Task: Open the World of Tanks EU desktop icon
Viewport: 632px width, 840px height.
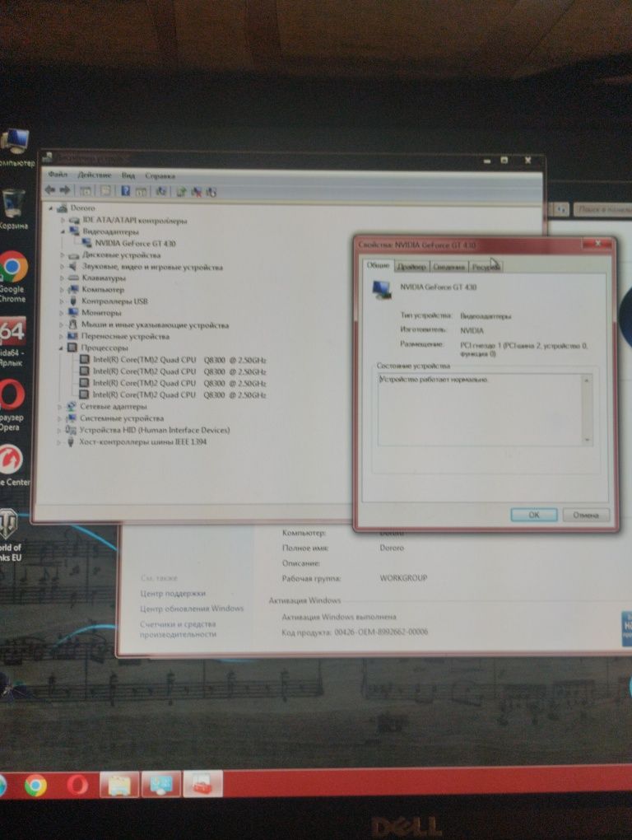Action: point(11,535)
